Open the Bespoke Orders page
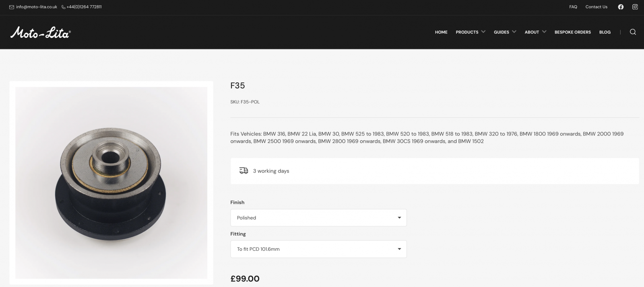Screen dimensions: 644x287 coord(572,32)
